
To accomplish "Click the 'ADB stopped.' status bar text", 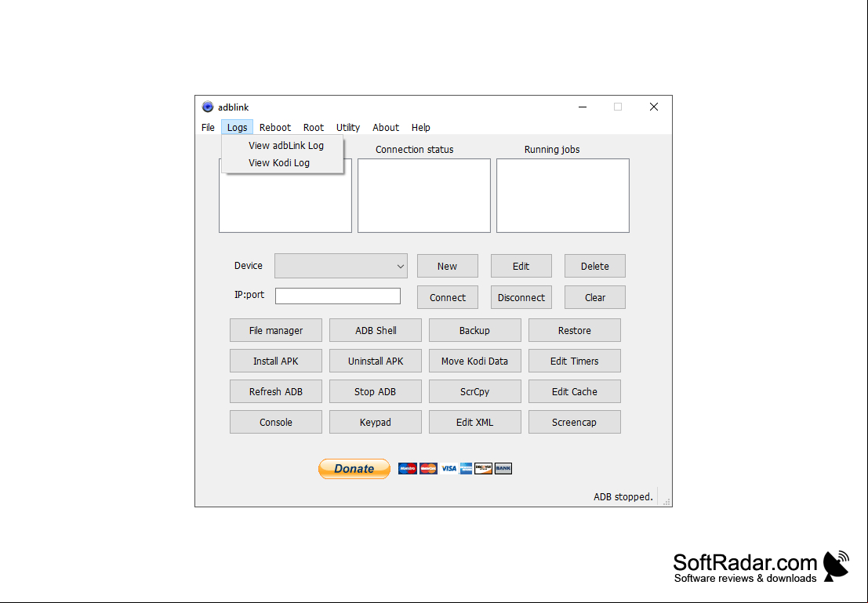I will click(x=623, y=496).
